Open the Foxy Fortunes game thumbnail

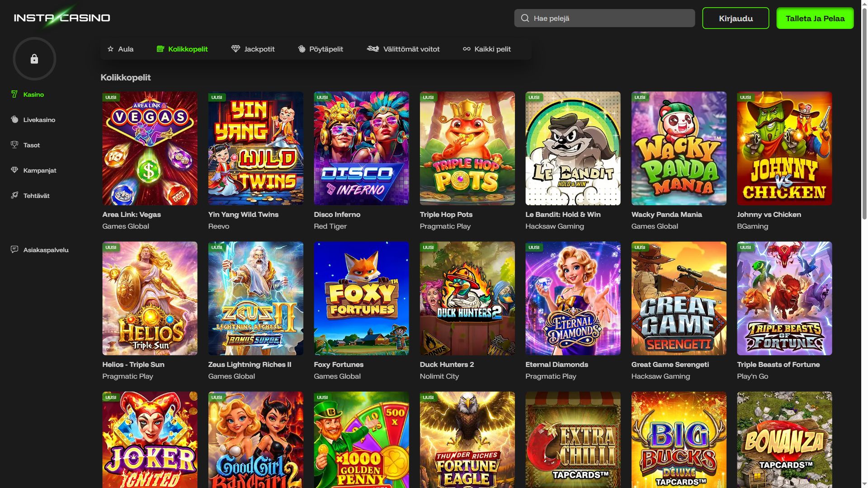pos(361,298)
